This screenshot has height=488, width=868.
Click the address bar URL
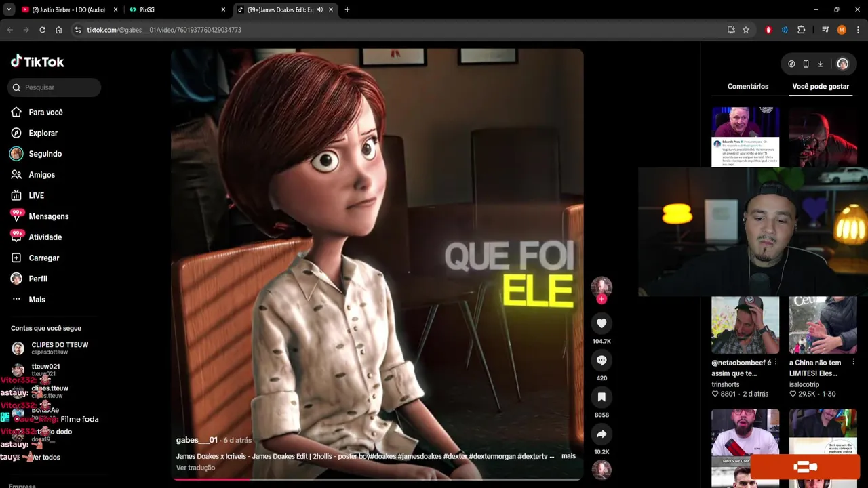(164, 30)
